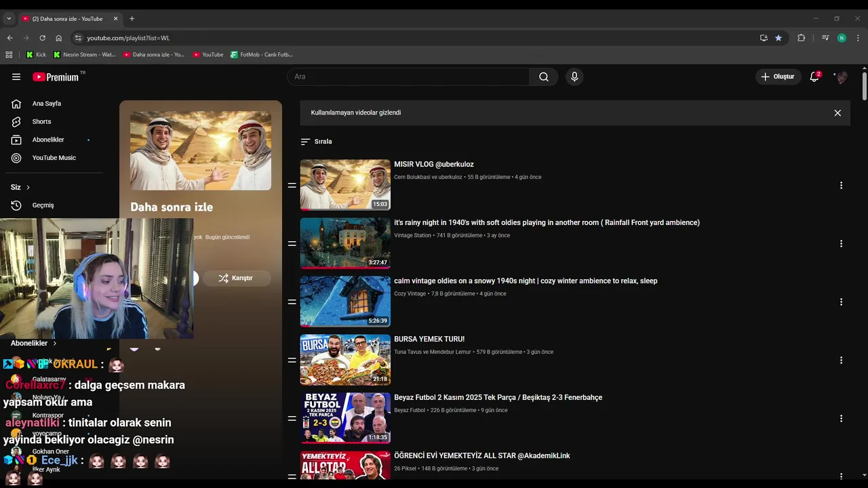Click the Oluştur create button
This screenshot has width=868, height=488.
click(778, 77)
